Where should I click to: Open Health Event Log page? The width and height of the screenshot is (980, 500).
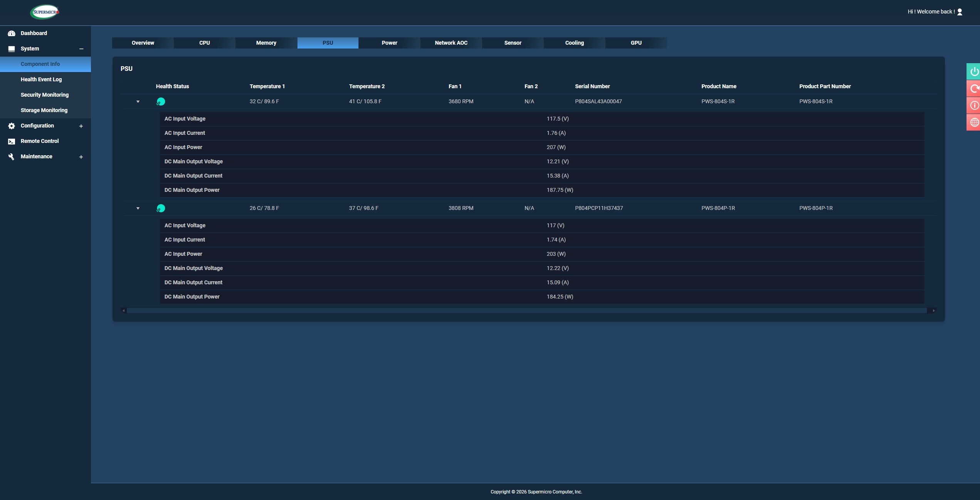(41, 79)
